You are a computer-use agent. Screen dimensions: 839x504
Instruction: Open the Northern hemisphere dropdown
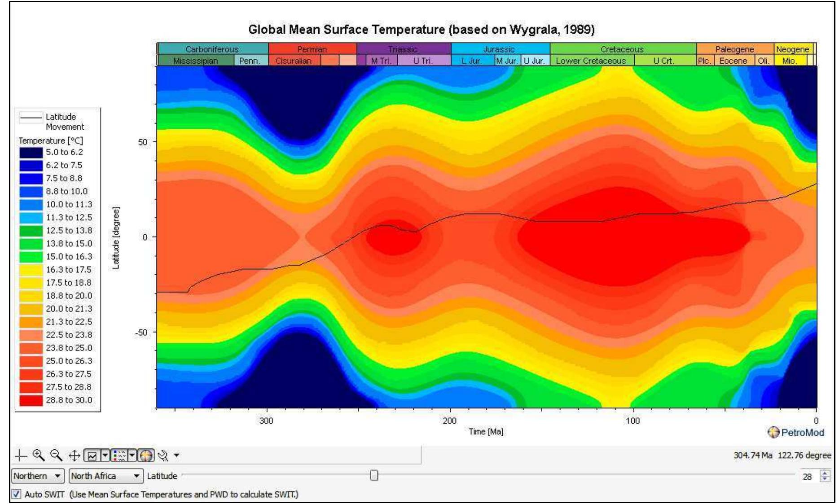pos(58,475)
